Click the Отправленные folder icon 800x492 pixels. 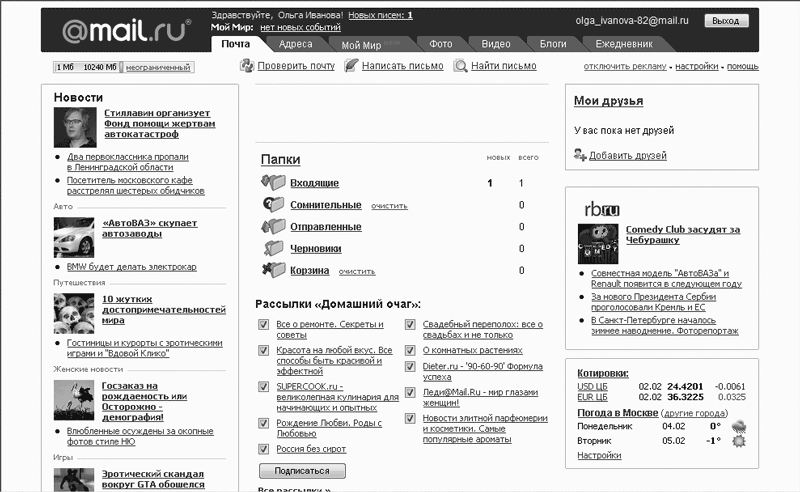coord(273,226)
